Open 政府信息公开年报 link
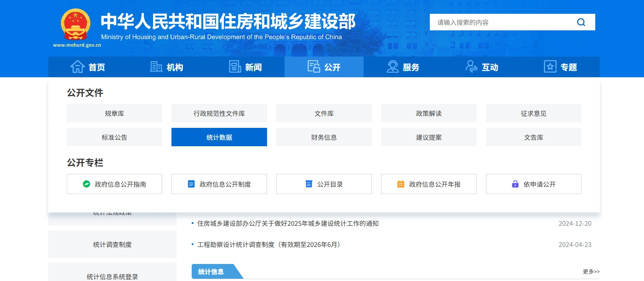Viewport: 644px width, 281px height. coord(429,184)
